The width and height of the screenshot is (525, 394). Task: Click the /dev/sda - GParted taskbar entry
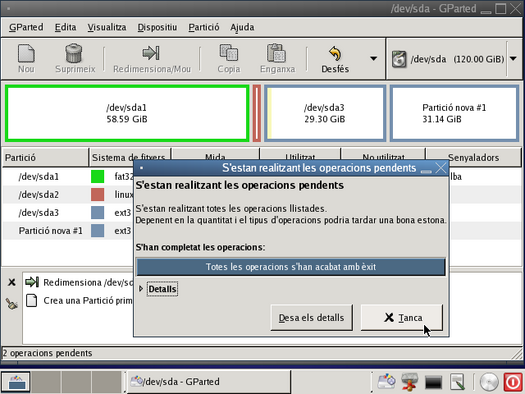pos(208,382)
